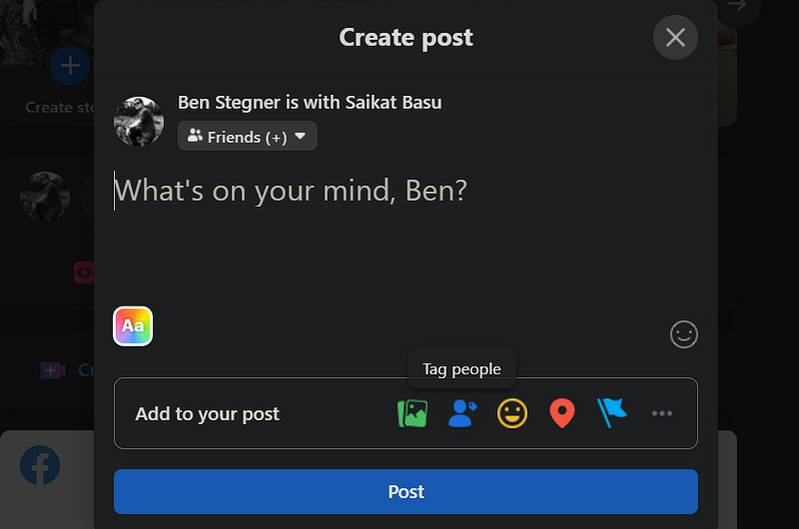Open more post options ellipsis
Viewport: 799px width, 529px height.
pyautogui.click(x=662, y=413)
